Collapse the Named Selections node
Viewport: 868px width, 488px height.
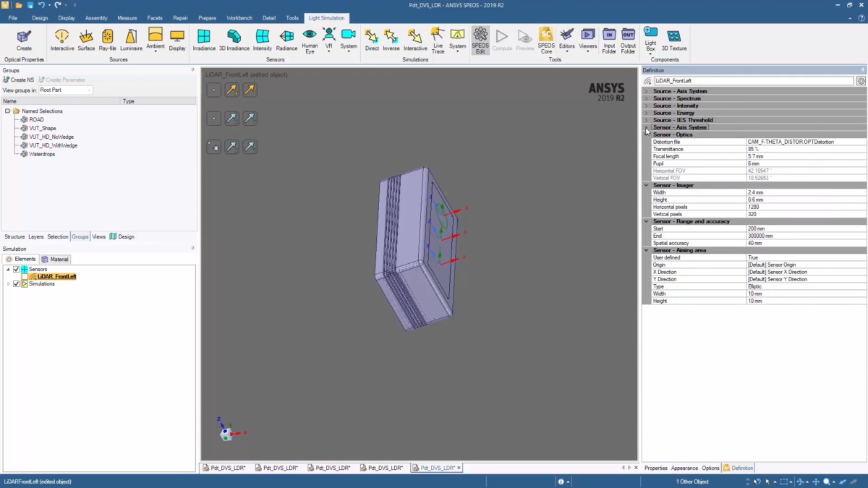pyautogui.click(x=7, y=111)
